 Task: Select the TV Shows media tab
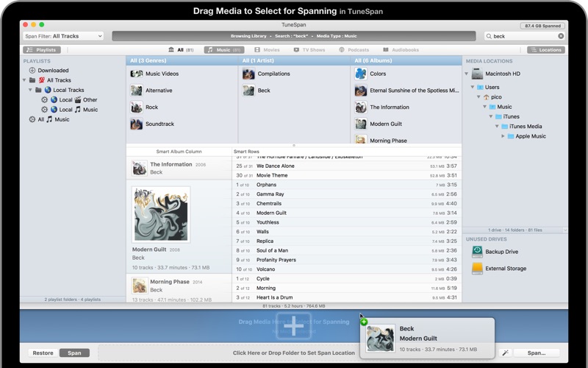pos(309,50)
